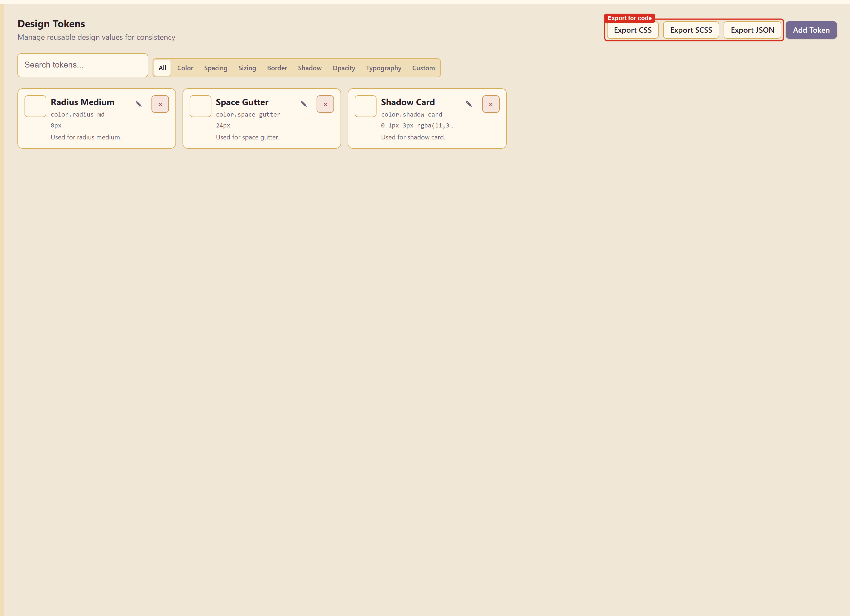The image size is (850, 616).
Task: Focus the Search tokens field
Action: pyautogui.click(x=83, y=65)
